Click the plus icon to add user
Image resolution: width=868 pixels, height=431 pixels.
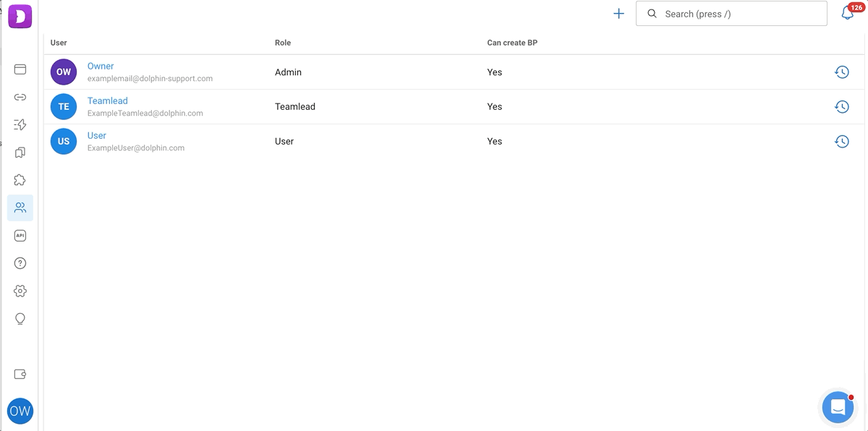[x=618, y=14]
